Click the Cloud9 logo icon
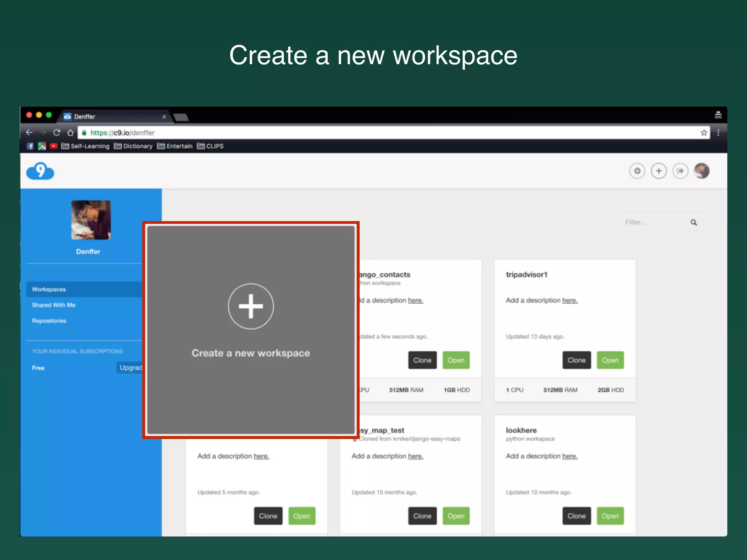 click(x=40, y=171)
